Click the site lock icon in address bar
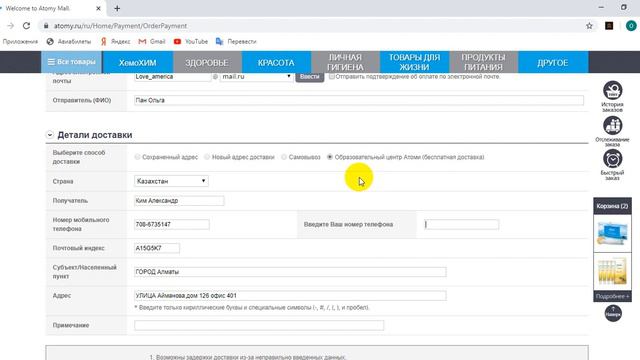This screenshot has width=640, height=360. (x=46, y=26)
